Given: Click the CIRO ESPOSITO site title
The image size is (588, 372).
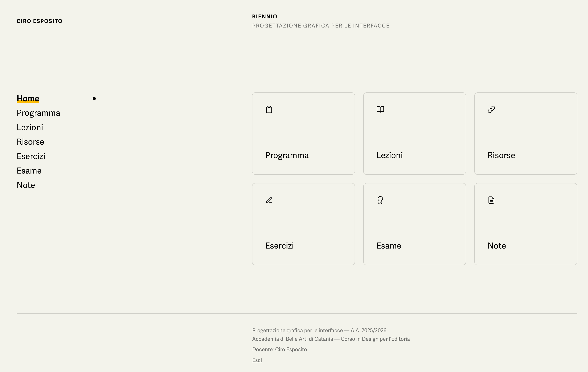Looking at the screenshot, I should click(40, 21).
